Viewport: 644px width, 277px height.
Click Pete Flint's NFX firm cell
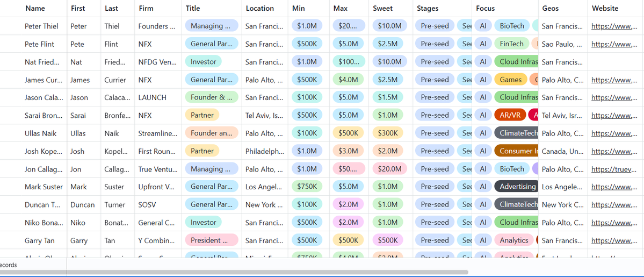[x=145, y=44]
